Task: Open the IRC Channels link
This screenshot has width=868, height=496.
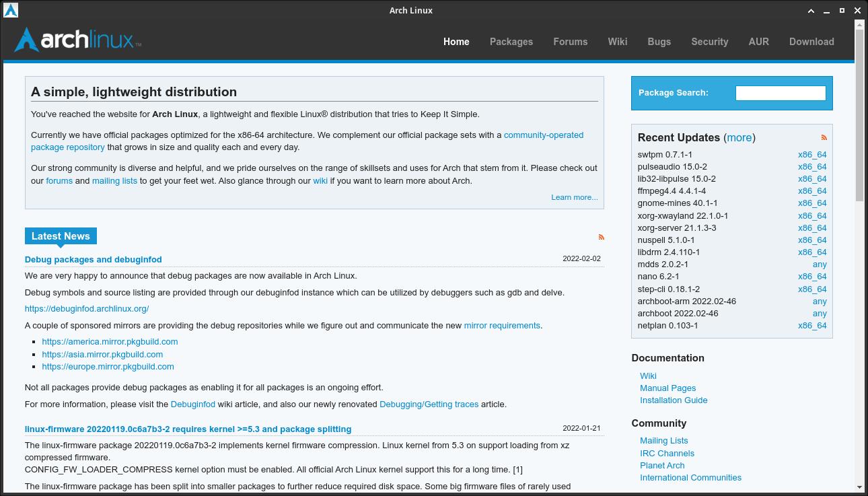Action: coord(667,453)
